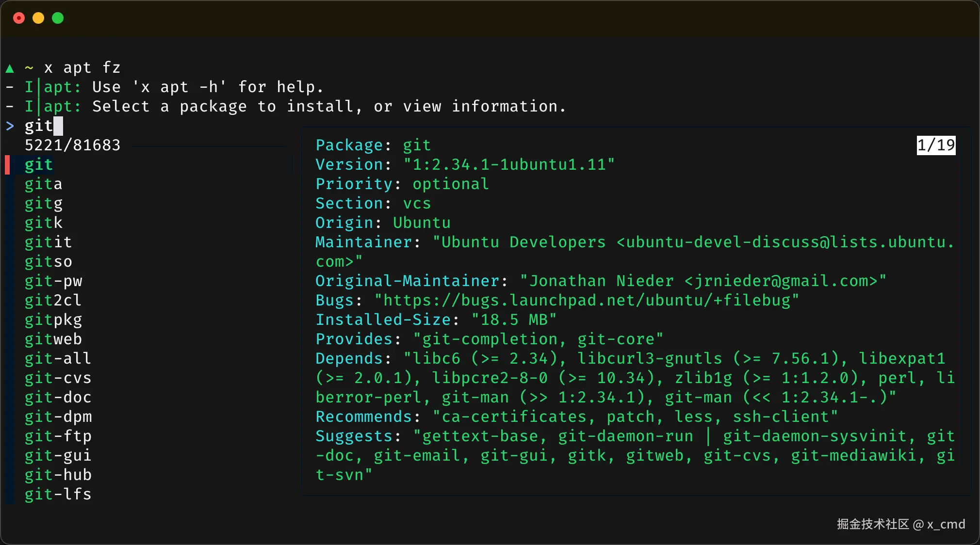Select the gitweb package entry
Image resolution: width=980 pixels, height=545 pixels.
(x=53, y=339)
